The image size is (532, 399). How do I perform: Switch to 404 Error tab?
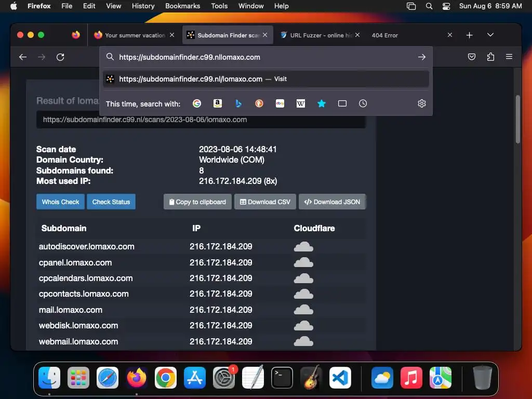pyautogui.click(x=407, y=35)
